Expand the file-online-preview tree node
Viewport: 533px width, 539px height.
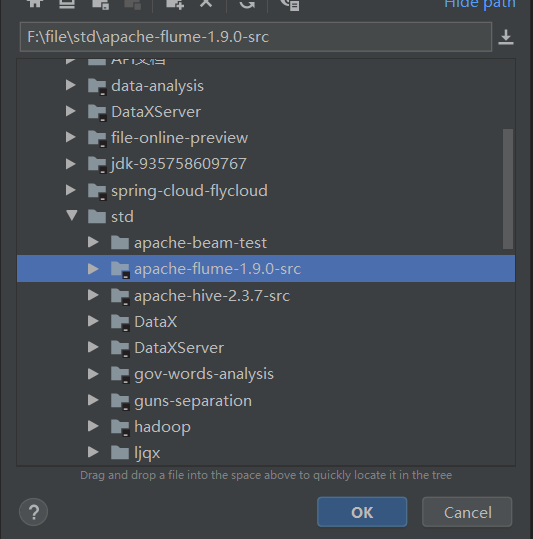(x=70, y=137)
